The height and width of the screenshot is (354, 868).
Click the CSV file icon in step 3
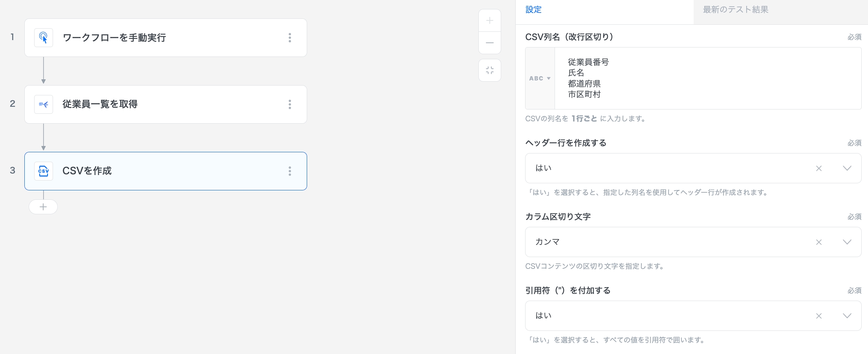pos(44,171)
